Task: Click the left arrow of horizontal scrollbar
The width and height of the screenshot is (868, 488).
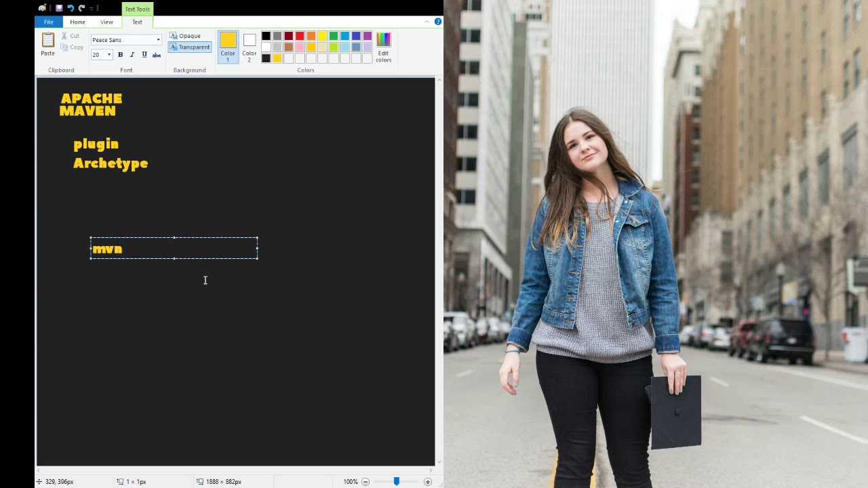Action: [x=40, y=470]
